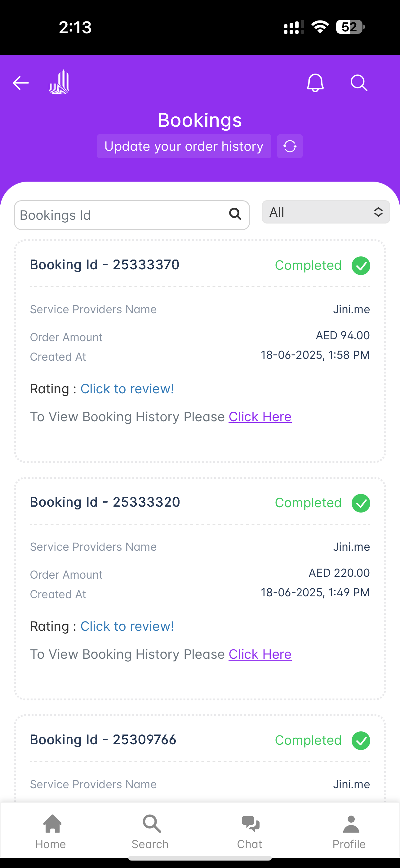This screenshot has width=400, height=868.
Task: Switch to the Search tab
Action: [x=150, y=832]
